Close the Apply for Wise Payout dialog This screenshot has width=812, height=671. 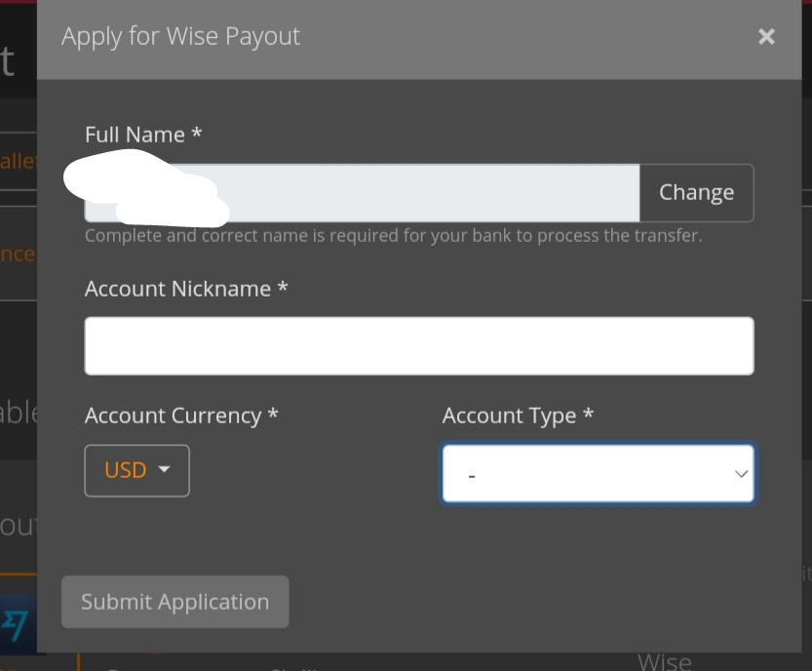[766, 36]
